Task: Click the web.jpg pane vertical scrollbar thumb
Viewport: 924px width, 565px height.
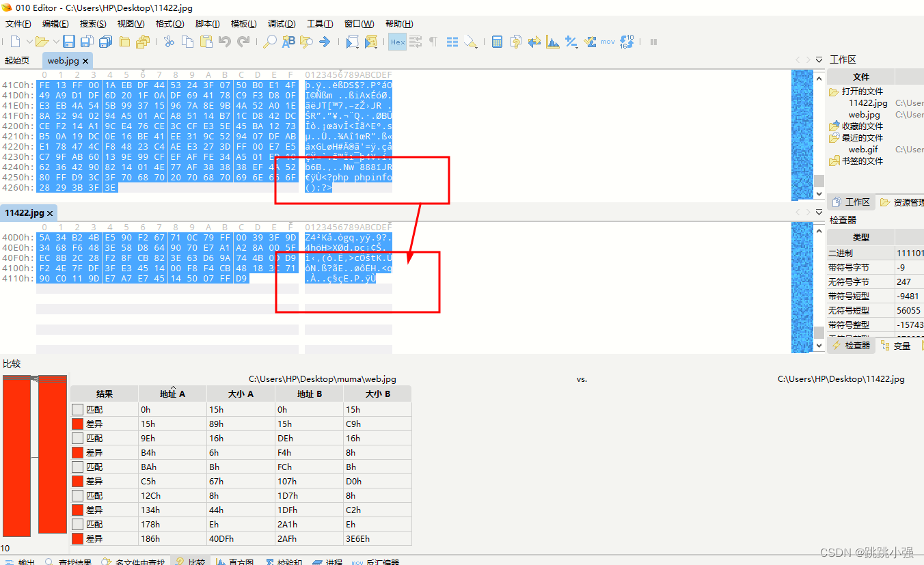Action: 819,182
